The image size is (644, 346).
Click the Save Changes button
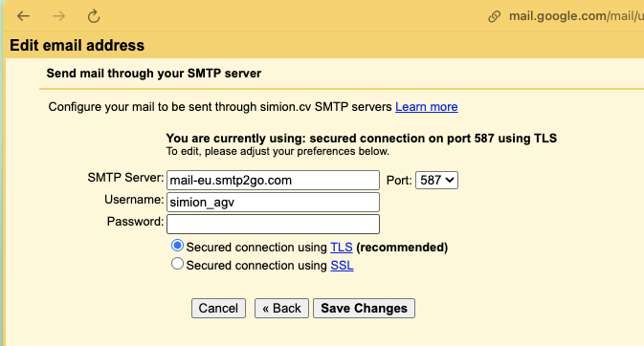pyautogui.click(x=364, y=308)
